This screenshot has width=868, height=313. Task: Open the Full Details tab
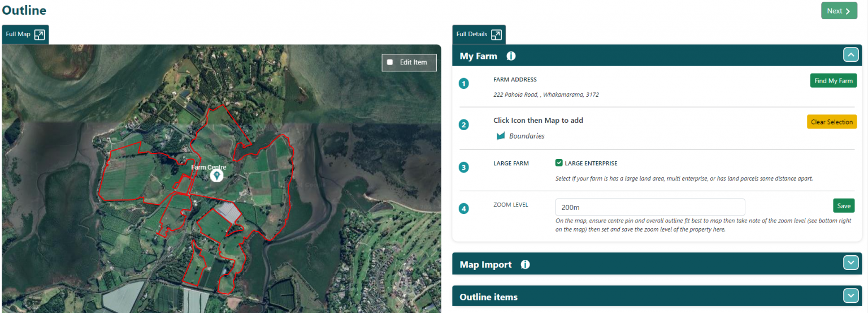coord(471,34)
